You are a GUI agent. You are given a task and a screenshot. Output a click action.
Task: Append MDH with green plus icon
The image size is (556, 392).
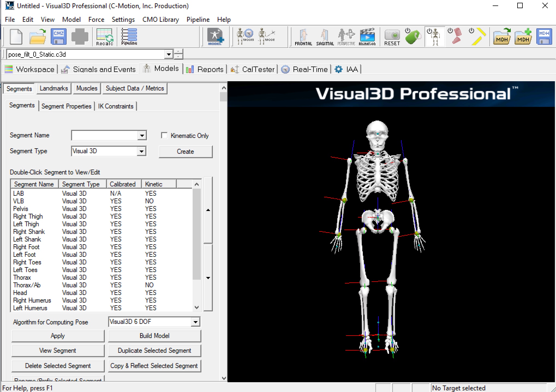[523, 37]
